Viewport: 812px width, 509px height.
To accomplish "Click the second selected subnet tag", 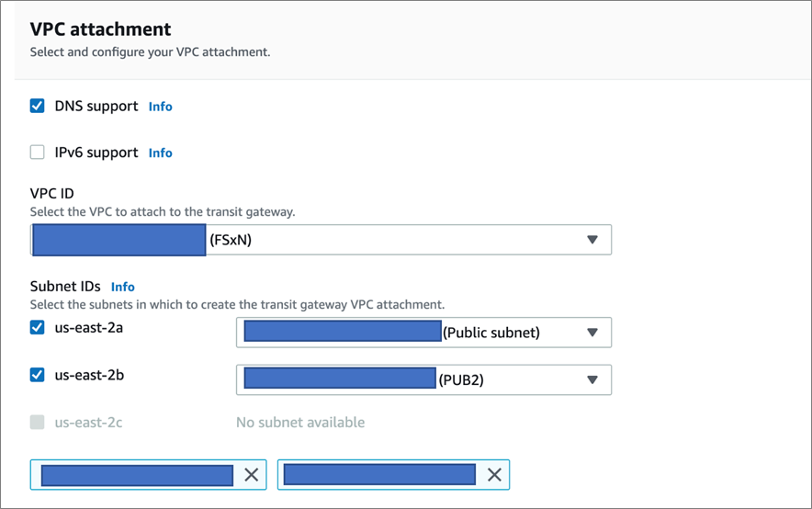I will coord(379,474).
